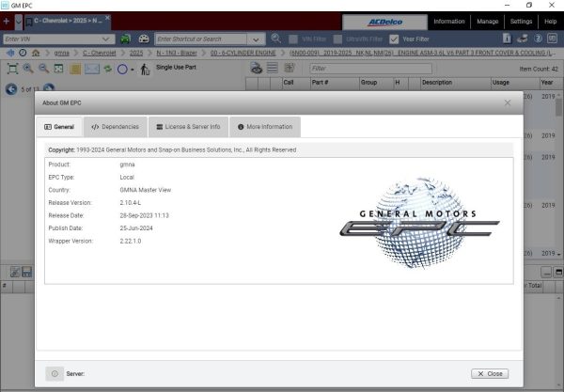This screenshot has width=564, height=392.
Task: Click the table columns icon beside list view
Action: coord(290,68)
